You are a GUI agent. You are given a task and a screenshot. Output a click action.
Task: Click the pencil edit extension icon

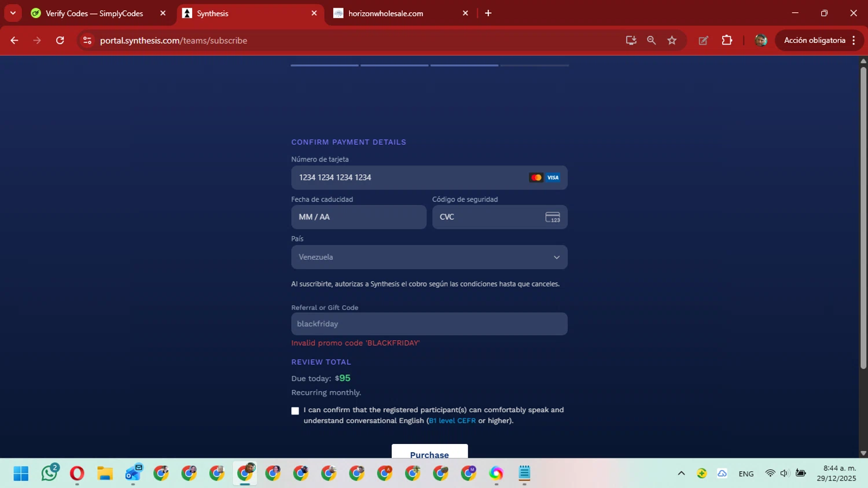[704, 41]
